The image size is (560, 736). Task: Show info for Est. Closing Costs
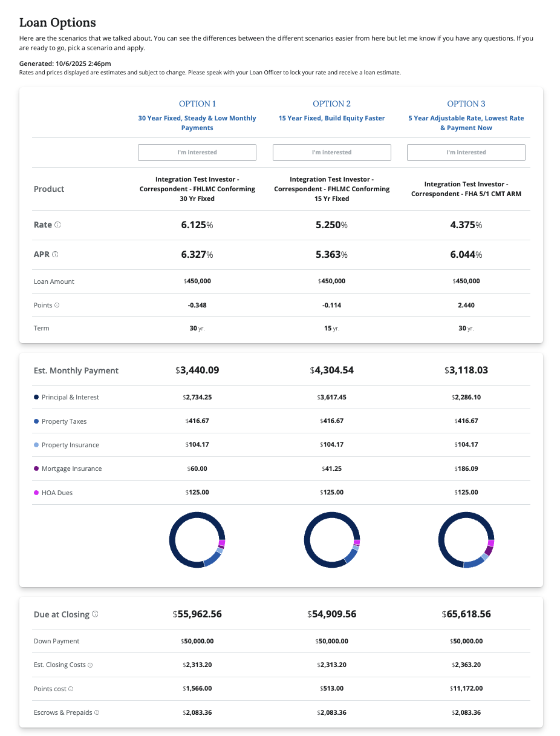[90, 665]
